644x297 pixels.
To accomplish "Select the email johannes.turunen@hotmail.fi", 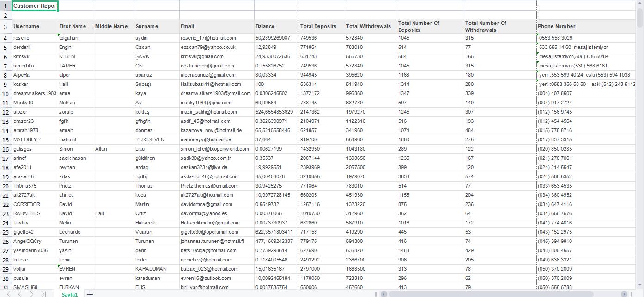I will pyautogui.click(x=217, y=241).
